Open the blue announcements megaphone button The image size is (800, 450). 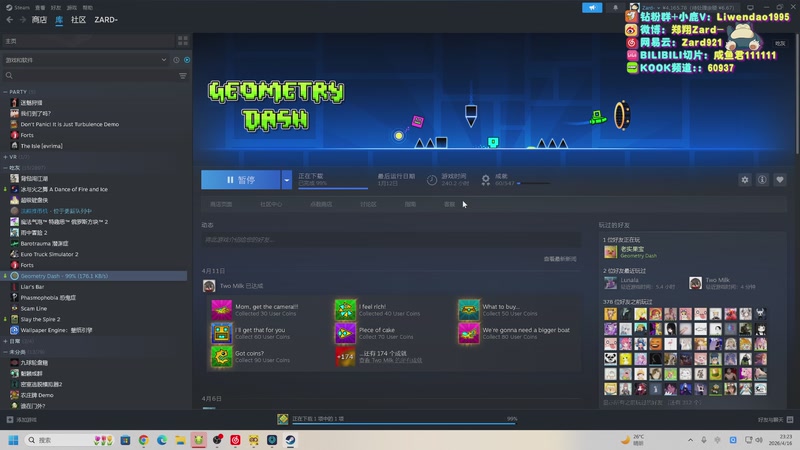click(x=592, y=8)
